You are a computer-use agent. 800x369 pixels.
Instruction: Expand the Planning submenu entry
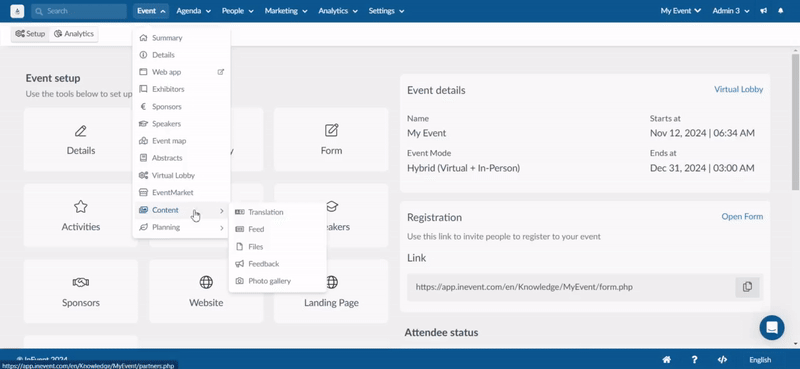[x=181, y=227]
